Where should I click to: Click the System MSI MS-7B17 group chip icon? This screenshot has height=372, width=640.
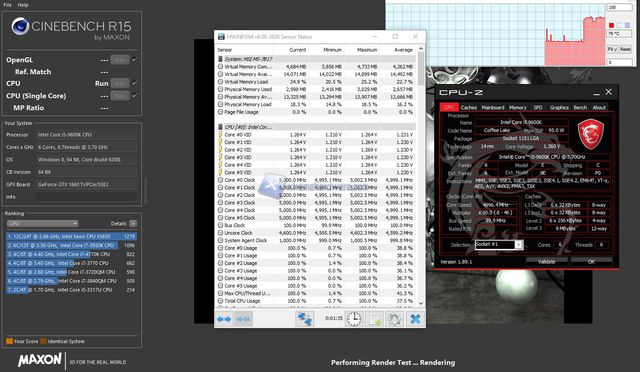pos(220,59)
